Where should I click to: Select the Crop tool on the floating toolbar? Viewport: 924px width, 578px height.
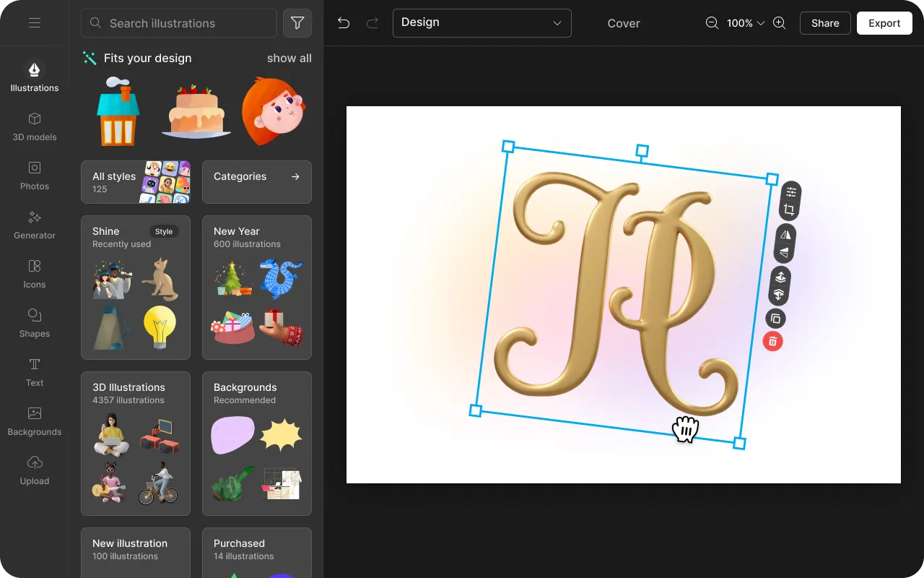(x=790, y=209)
